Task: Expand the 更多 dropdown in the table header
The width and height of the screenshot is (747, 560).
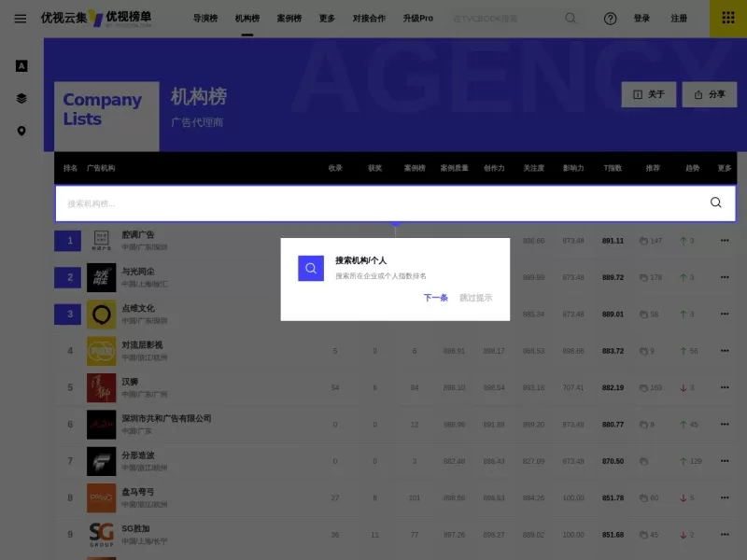Action: point(726,168)
